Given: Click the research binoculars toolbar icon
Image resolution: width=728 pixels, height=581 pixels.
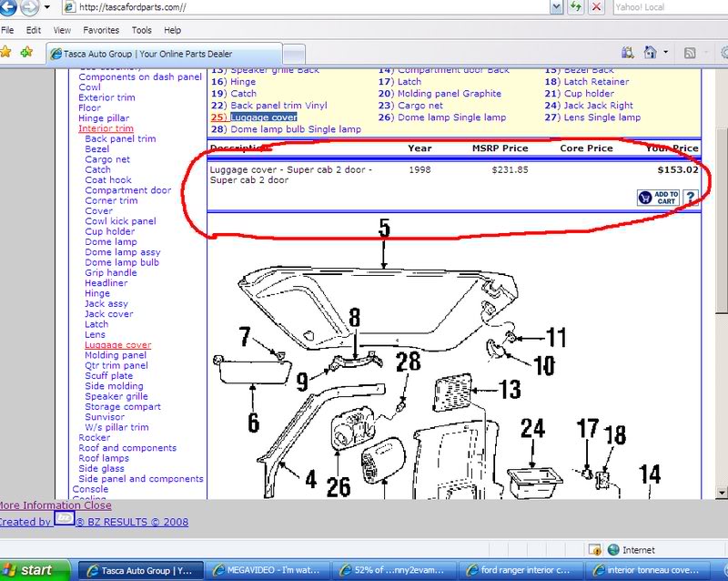Looking at the screenshot, I should coord(628,52).
